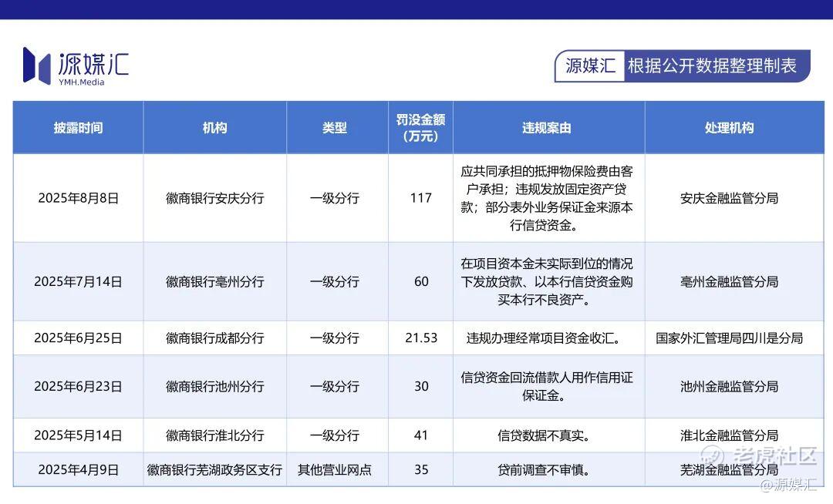
Task: Select the date cell 2025年8月8日
Action: tap(78, 198)
